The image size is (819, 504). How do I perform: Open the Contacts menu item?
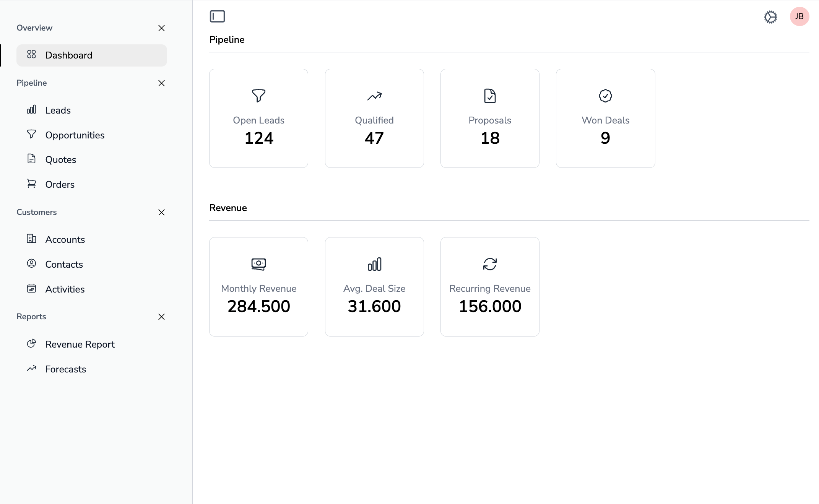(x=64, y=264)
